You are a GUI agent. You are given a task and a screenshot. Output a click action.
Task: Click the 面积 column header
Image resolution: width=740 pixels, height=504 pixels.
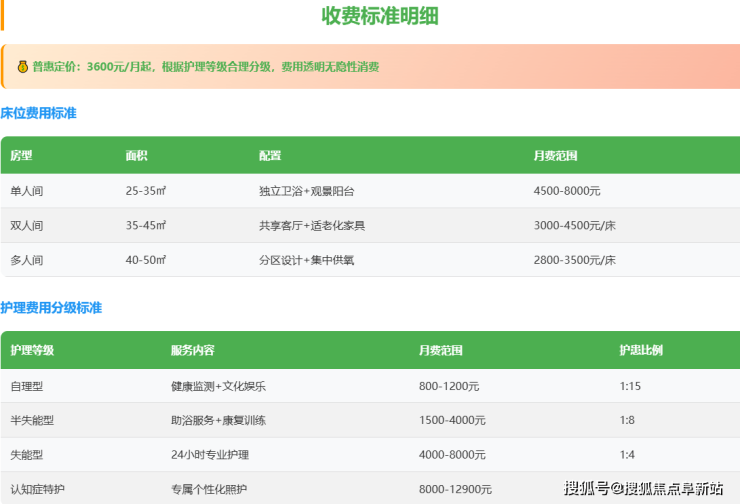click(x=137, y=156)
